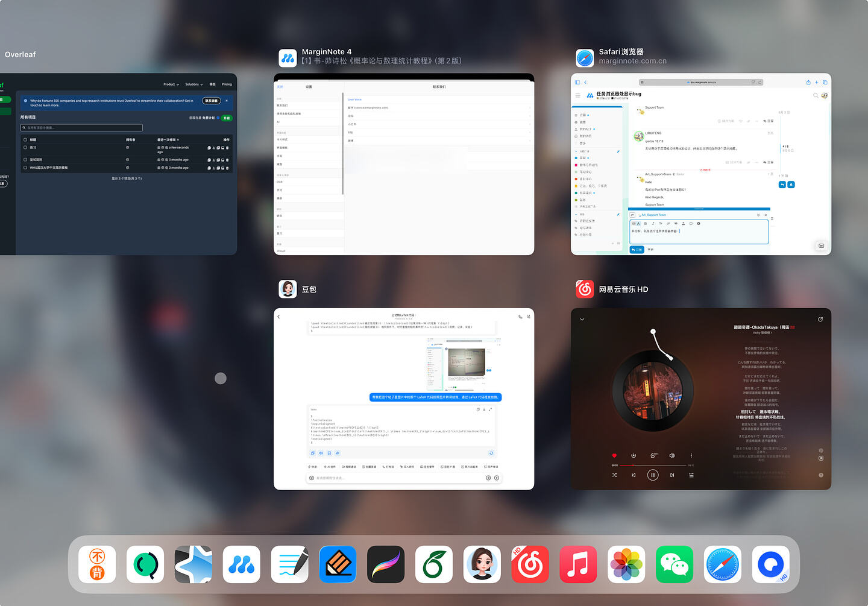Click the blue reply button in the Safari forum
Viewport: 868px width, 606px height.
coord(637,249)
